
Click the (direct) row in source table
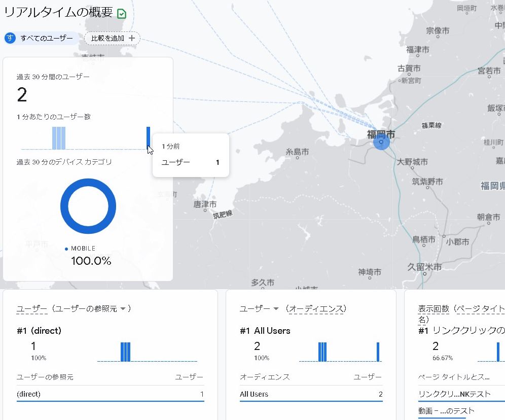[x=110, y=394]
